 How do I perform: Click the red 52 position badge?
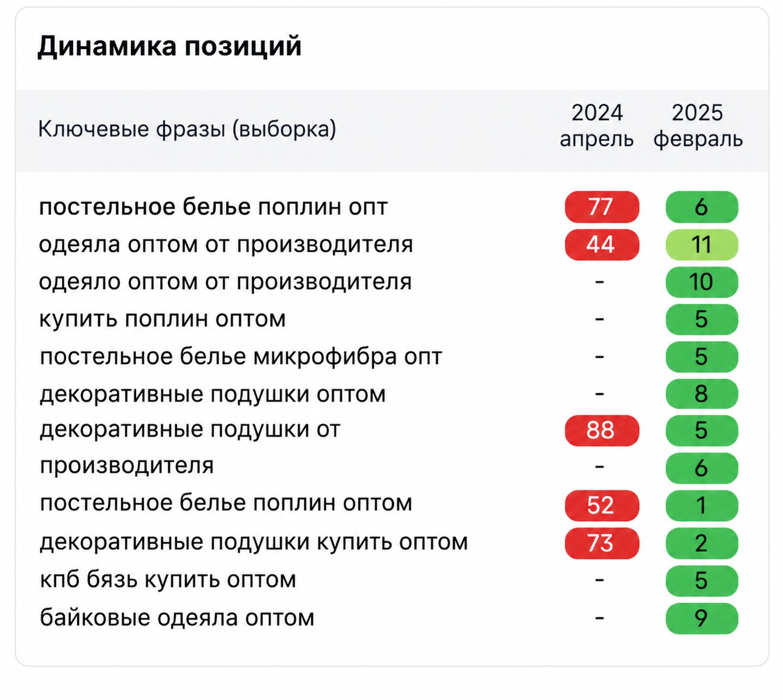(x=601, y=505)
